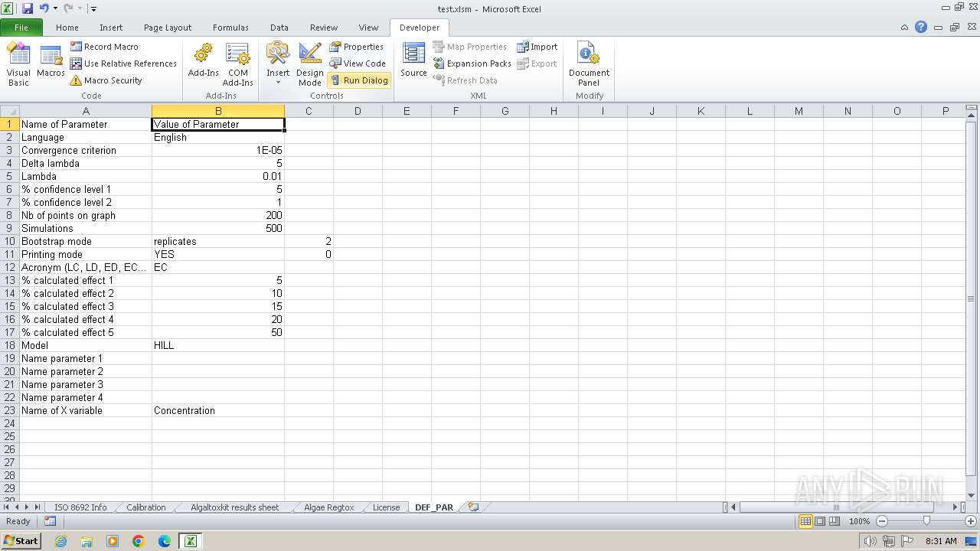Click Run Dialog
This screenshot has width=980, height=551.
(358, 80)
